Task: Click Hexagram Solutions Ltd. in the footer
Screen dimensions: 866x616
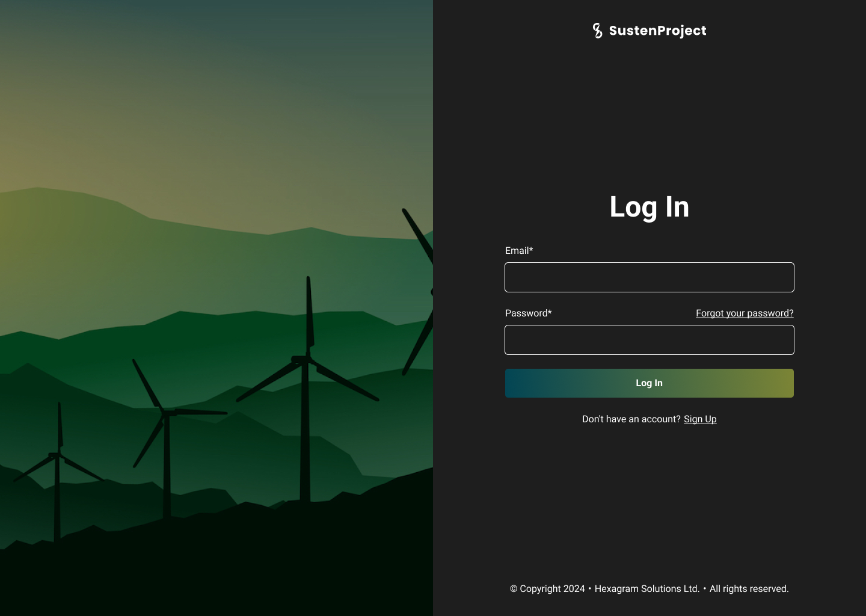Action: [x=646, y=589]
